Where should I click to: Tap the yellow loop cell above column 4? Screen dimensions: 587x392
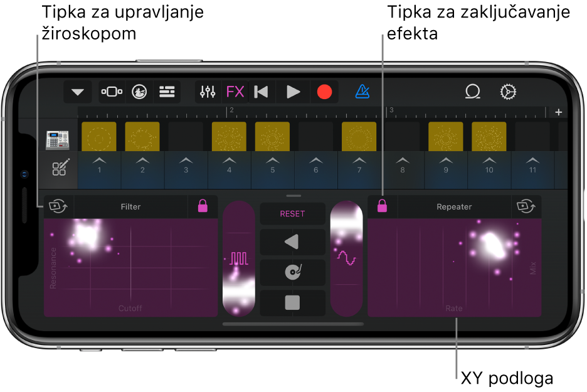tap(229, 136)
